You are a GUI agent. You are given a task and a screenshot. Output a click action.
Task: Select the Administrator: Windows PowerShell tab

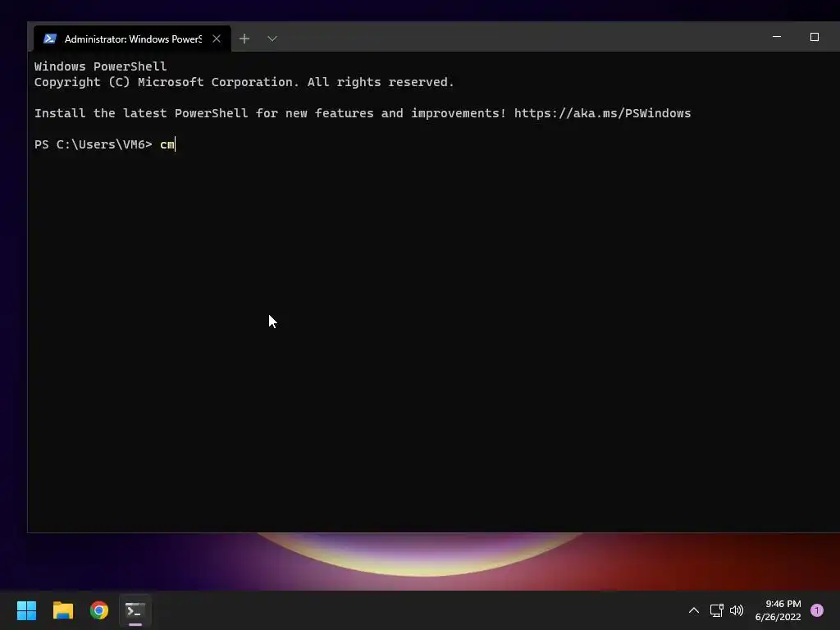132,39
